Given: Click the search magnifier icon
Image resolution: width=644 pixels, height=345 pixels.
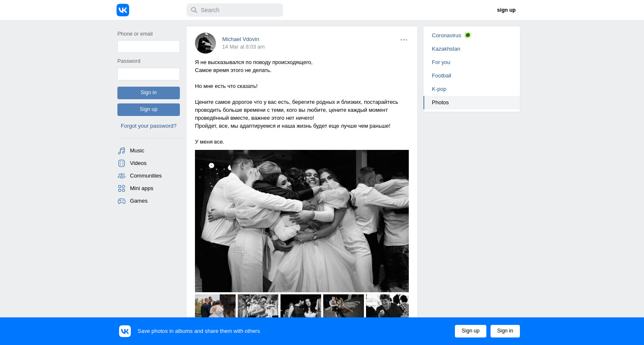Looking at the screenshot, I should tap(194, 10).
